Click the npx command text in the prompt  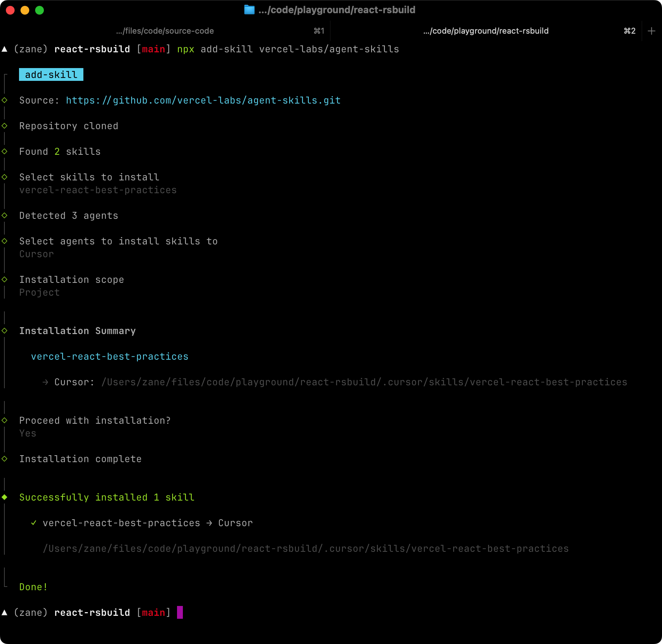click(x=186, y=49)
